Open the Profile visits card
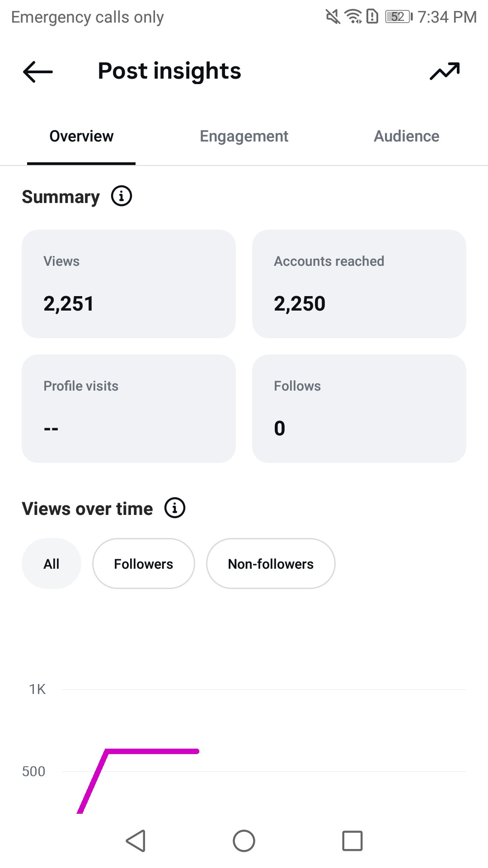Screen dimensions: 488x868 coord(129,409)
